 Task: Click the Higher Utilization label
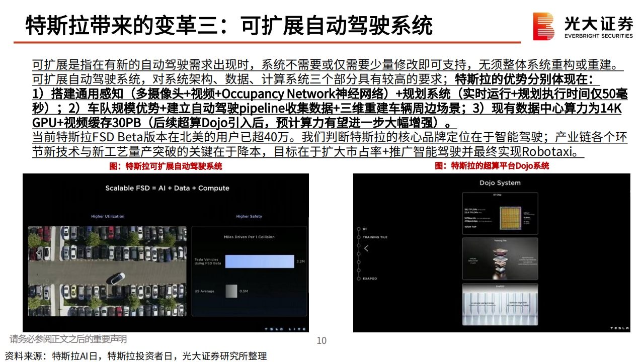[108, 217]
